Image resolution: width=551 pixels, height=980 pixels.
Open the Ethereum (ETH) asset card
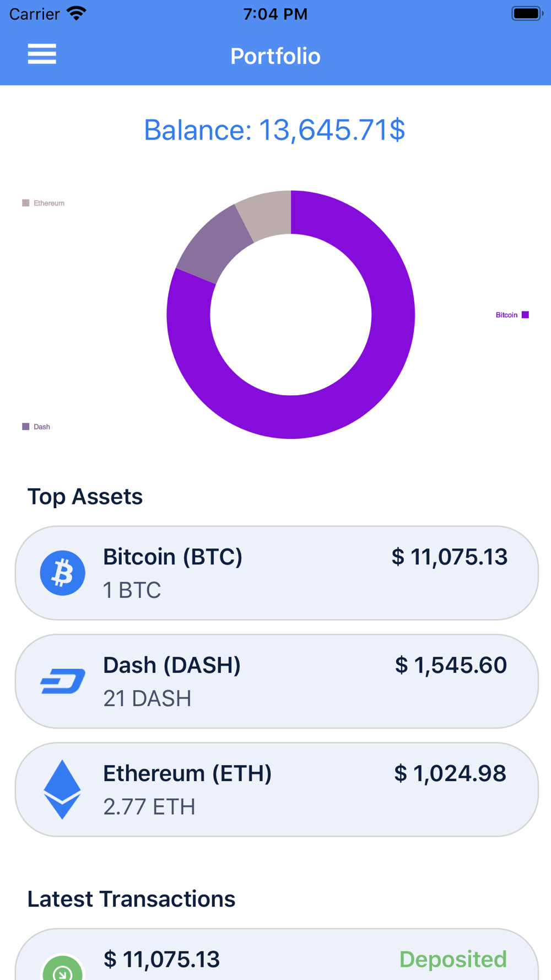(277, 789)
